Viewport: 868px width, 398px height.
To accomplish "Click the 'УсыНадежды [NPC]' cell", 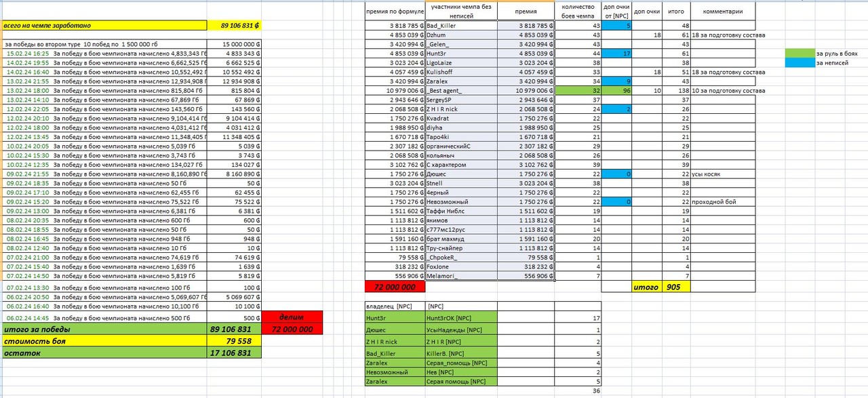I will [x=460, y=330].
